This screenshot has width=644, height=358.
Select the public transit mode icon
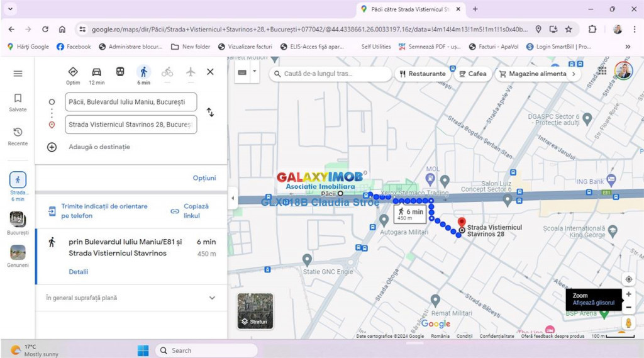click(x=119, y=72)
